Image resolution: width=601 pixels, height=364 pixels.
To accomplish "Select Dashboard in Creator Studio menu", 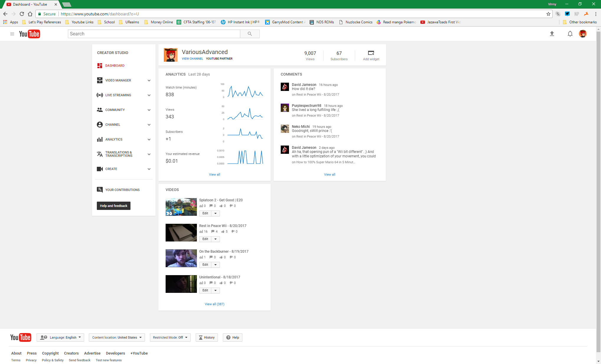I will (115, 66).
